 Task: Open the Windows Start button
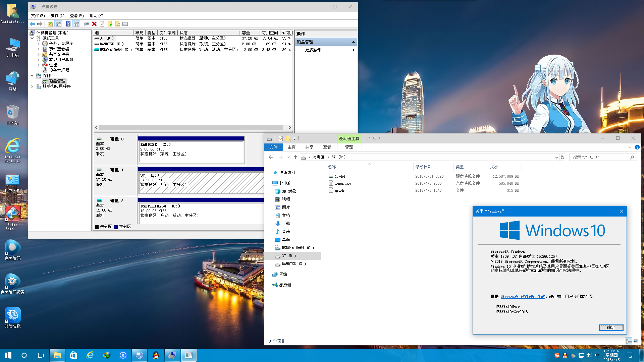point(8,355)
